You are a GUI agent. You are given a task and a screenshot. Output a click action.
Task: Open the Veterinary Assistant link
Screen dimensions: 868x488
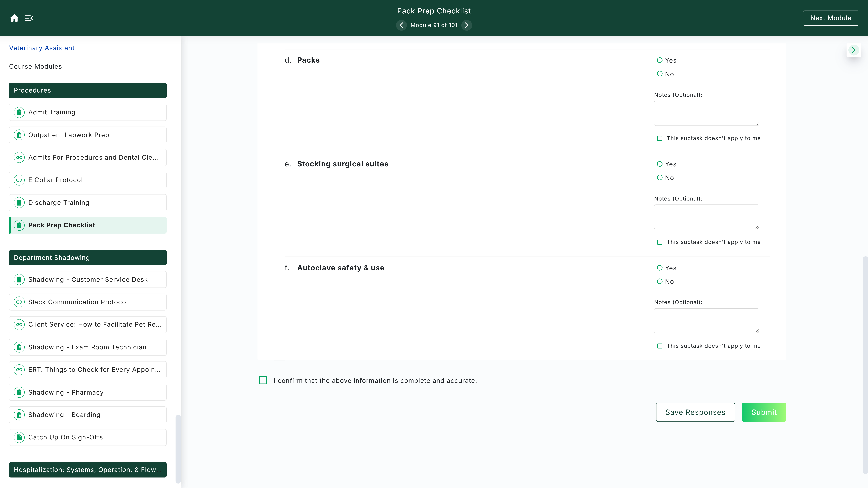(x=42, y=48)
